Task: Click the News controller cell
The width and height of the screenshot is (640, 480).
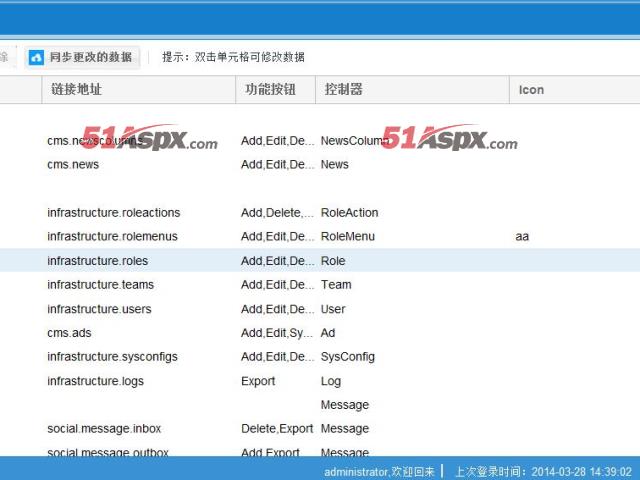Action: click(x=335, y=164)
